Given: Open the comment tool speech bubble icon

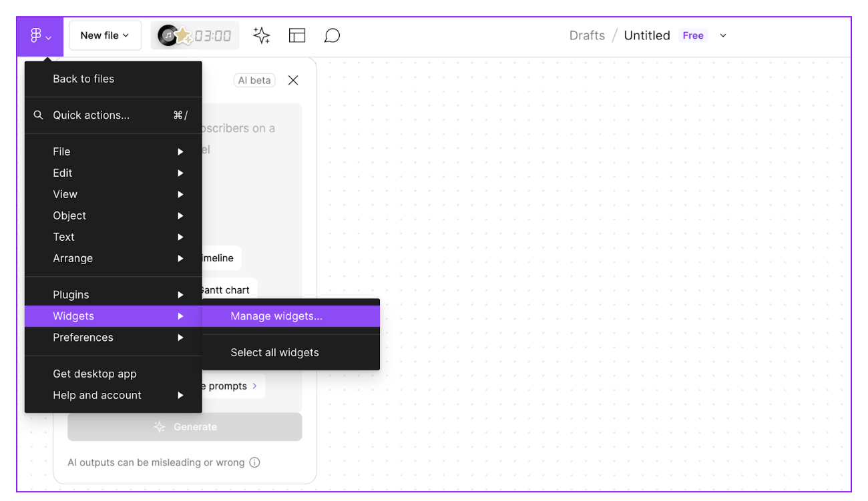Looking at the screenshot, I should [332, 35].
